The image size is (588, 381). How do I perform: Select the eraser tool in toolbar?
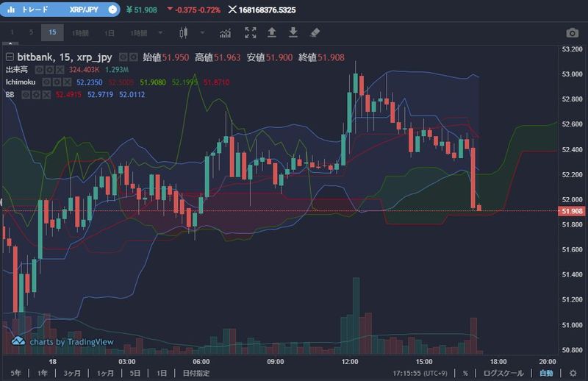coord(315,32)
